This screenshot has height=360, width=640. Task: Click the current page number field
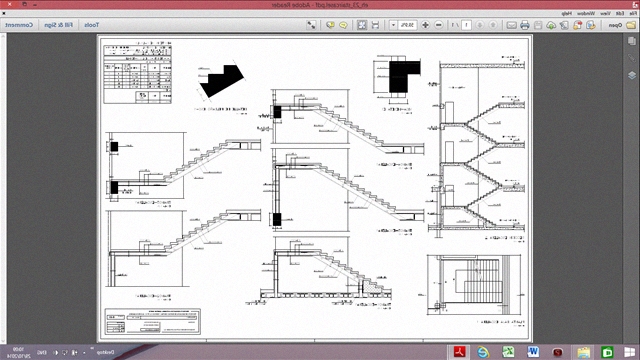coord(466,25)
